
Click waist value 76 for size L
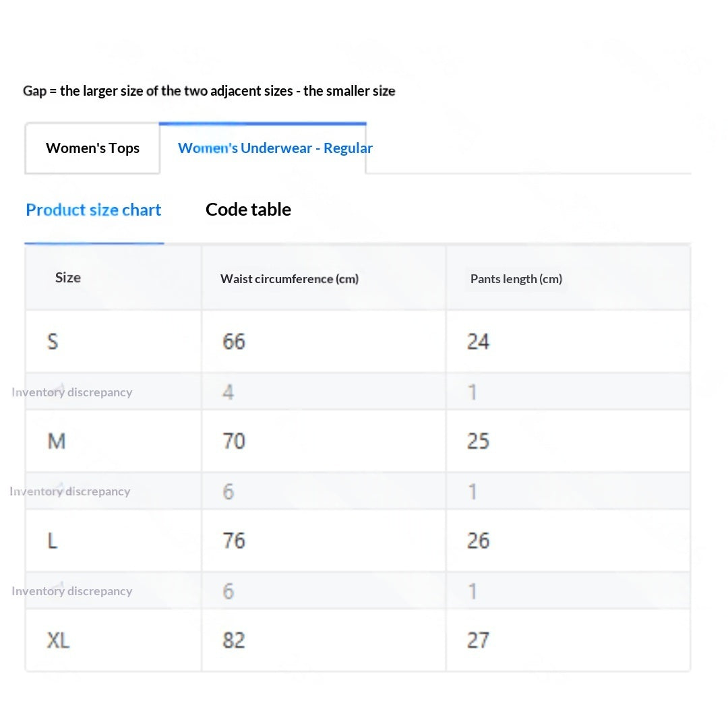233,541
